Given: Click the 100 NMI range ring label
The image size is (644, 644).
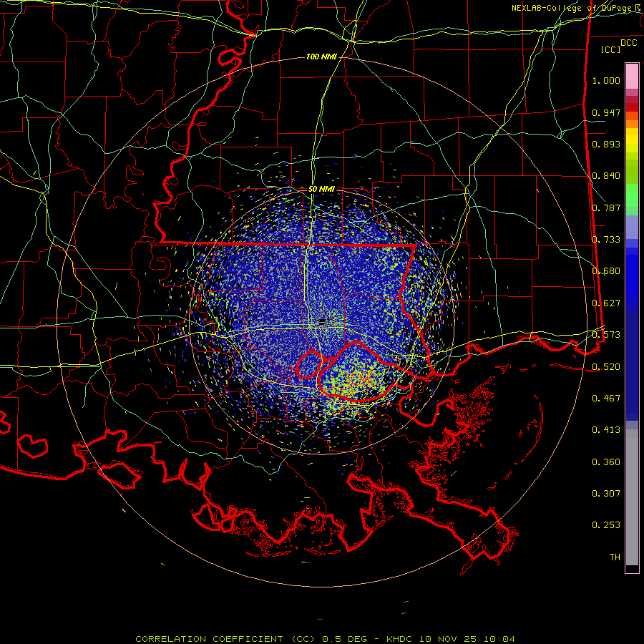Looking at the screenshot, I should 321,57.
